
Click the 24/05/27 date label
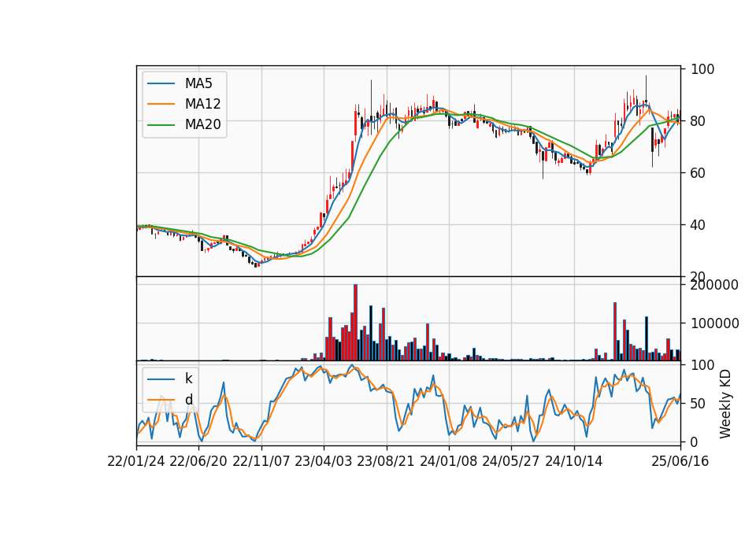[511, 462]
